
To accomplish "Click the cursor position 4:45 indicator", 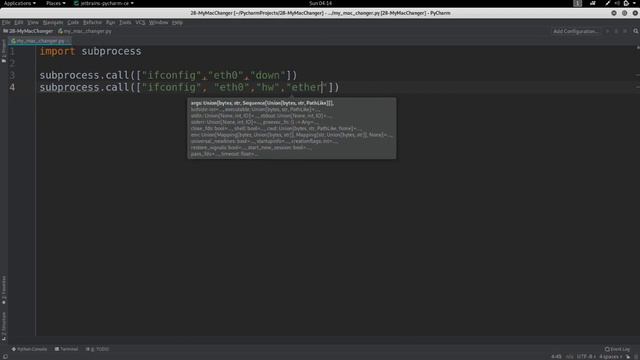I will click(556, 357).
